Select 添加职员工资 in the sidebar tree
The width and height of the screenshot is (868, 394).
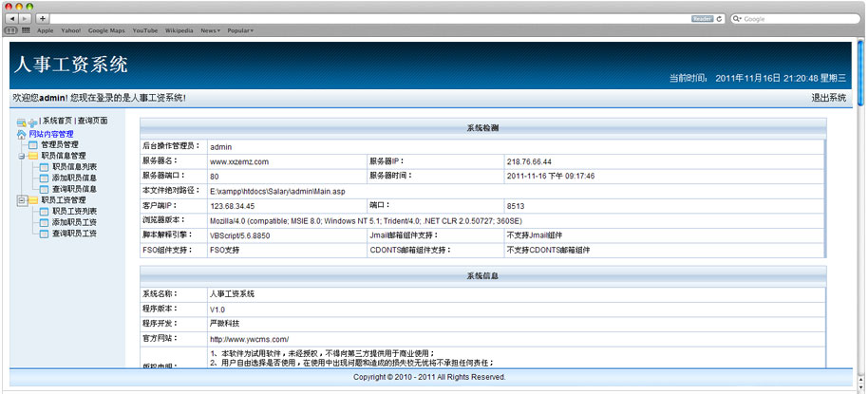[74, 222]
